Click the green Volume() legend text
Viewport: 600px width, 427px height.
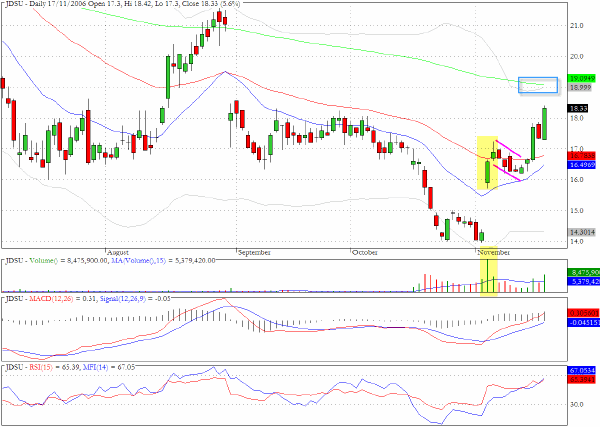44,261
